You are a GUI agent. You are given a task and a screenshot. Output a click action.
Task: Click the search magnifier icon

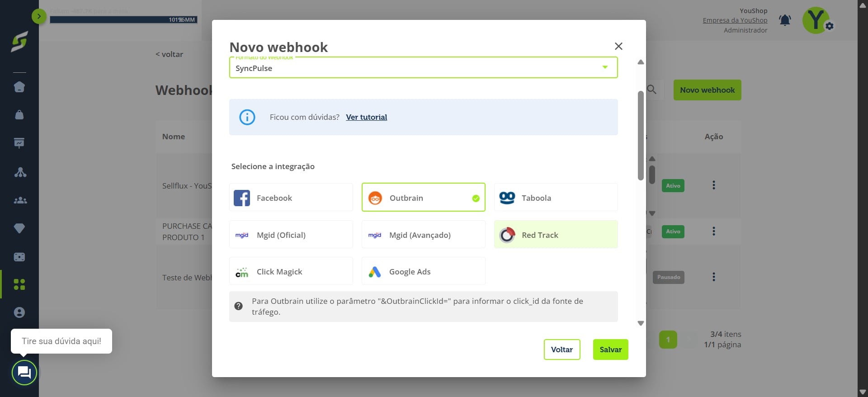[x=651, y=90]
